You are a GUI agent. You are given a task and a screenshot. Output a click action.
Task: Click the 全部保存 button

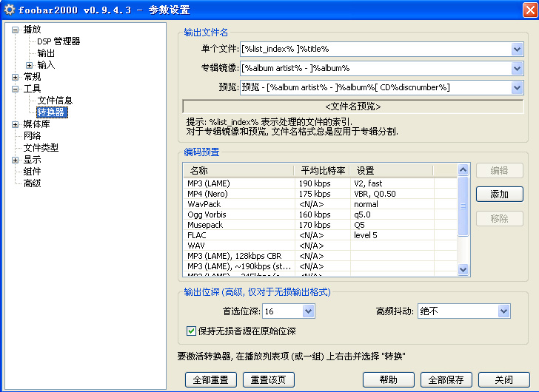coord(446,379)
